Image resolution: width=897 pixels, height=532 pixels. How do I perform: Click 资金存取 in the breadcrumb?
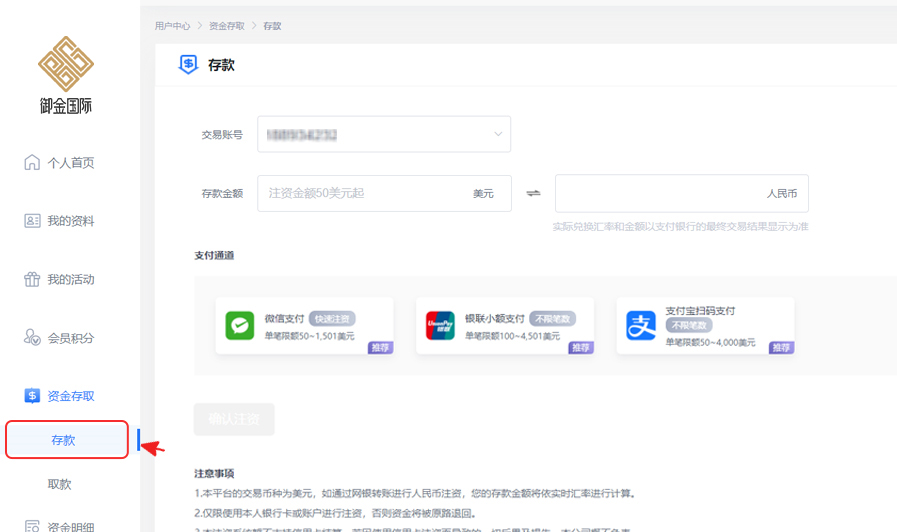coord(226,26)
